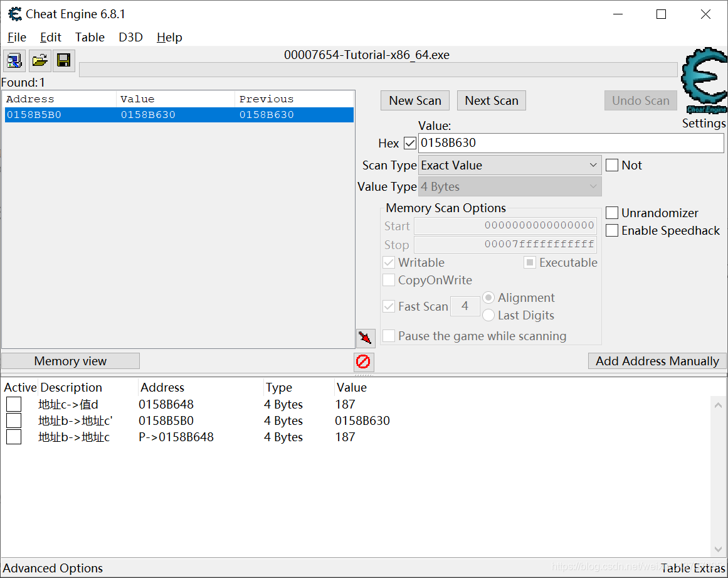
Task: Click Cheat Engine title bar icon
Action: click(x=15, y=14)
